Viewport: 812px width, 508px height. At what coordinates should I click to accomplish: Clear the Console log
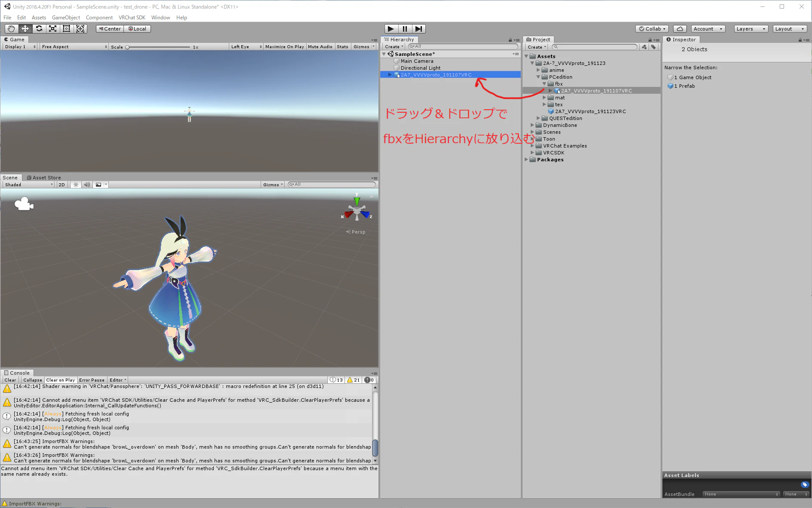coord(10,380)
